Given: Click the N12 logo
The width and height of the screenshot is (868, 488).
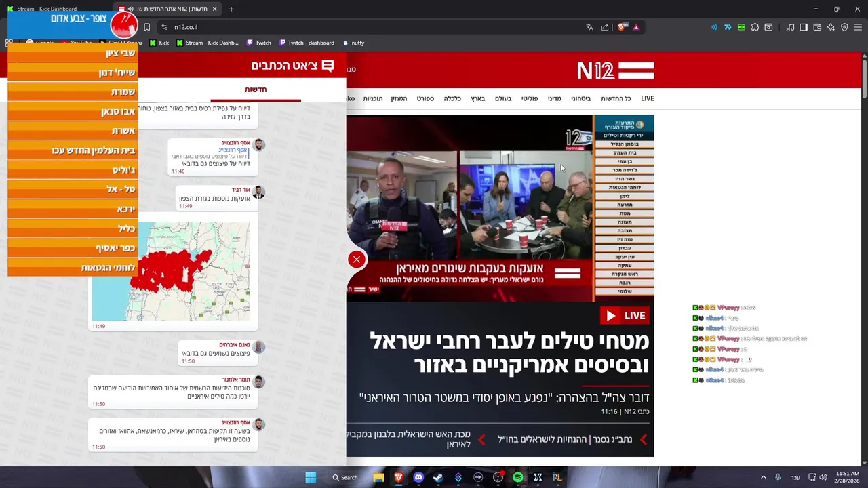Looking at the screenshot, I should pos(615,70).
